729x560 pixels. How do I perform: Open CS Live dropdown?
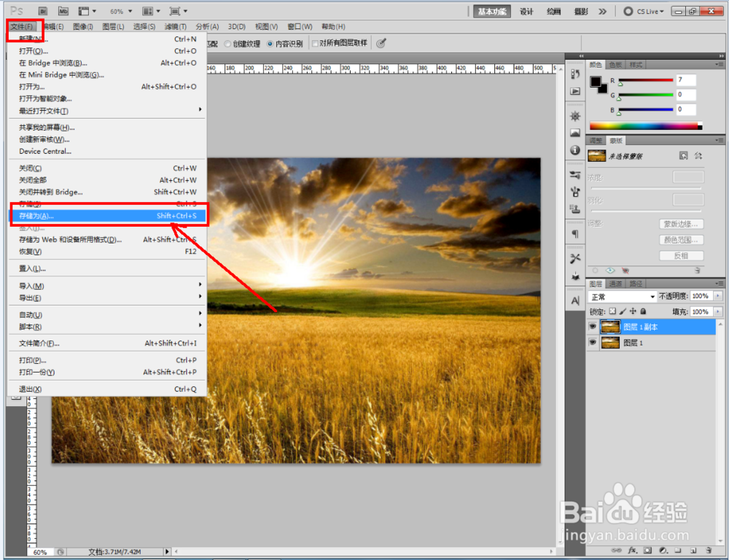(x=644, y=11)
